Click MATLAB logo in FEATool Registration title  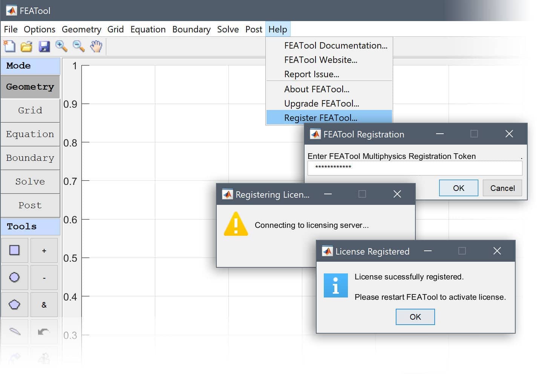pos(315,134)
